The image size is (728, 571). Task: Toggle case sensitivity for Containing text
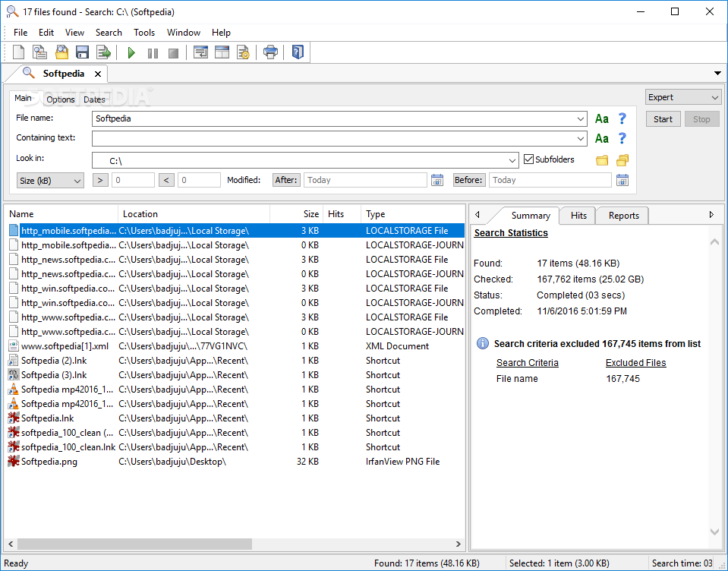[602, 138]
